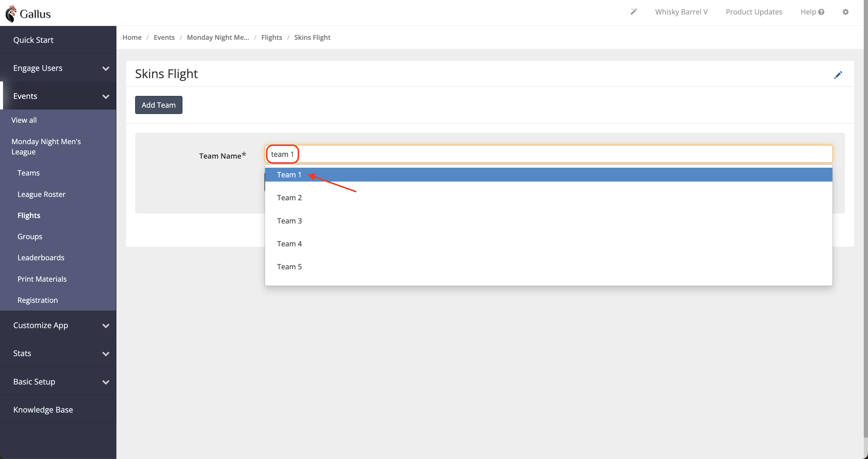This screenshot has width=868, height=459.
Task: Open Product Updates link
Action: (754, 12)
